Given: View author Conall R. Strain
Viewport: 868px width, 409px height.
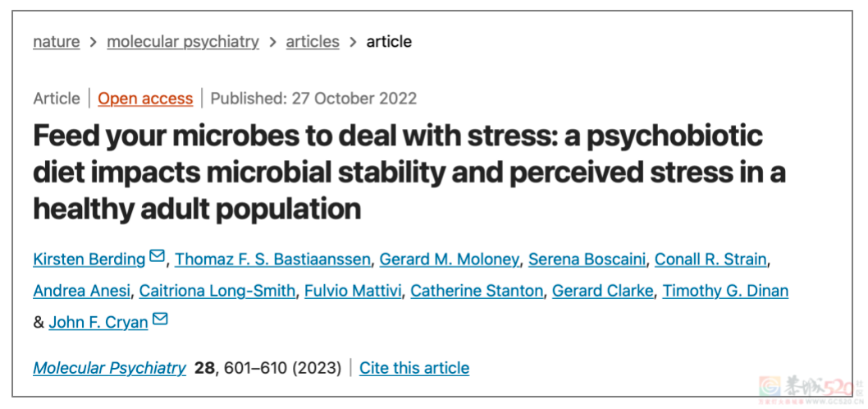Looking at the screenshot, I should pyautogui.click(x=710, y=259).
